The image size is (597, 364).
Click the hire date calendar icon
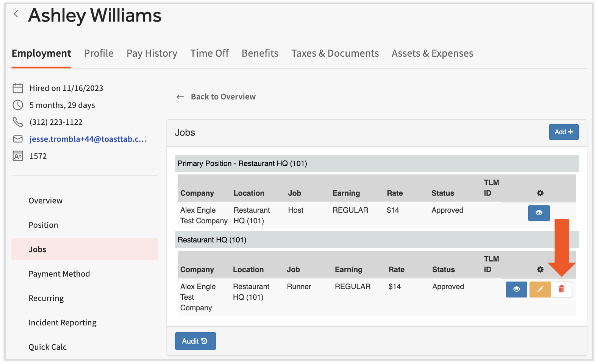(18, 88)
